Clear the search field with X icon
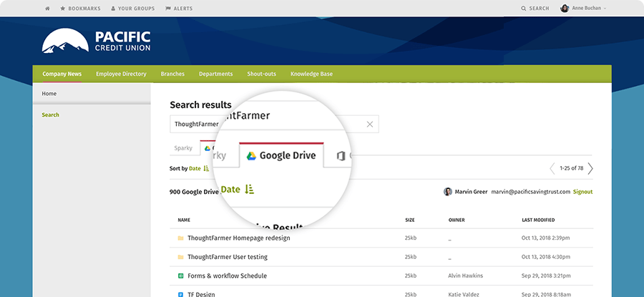Image resolution: width=644 pixels, height=297 pixels. (x=370, y=124)
